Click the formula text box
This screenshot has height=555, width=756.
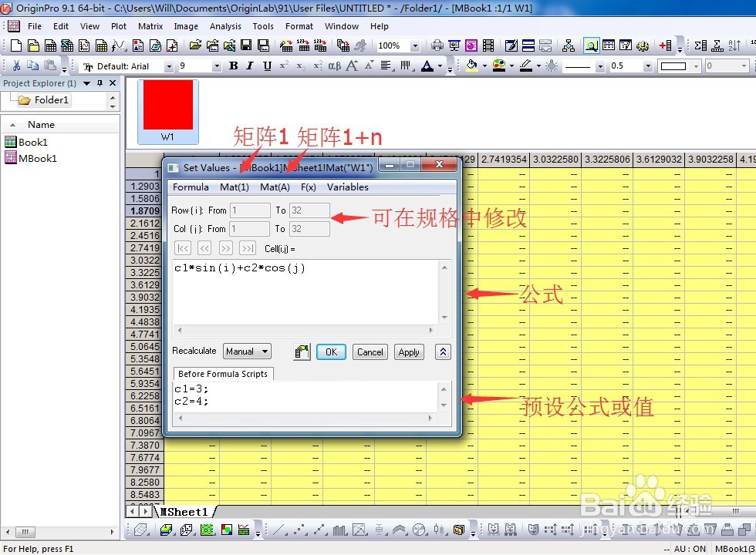pyautogui.click(x=305, y=292)
